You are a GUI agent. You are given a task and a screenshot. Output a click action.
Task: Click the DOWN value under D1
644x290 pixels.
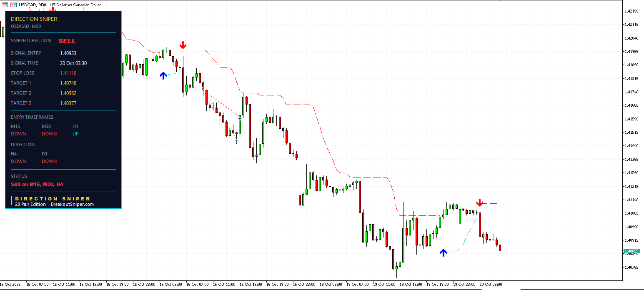coord(49,161)
